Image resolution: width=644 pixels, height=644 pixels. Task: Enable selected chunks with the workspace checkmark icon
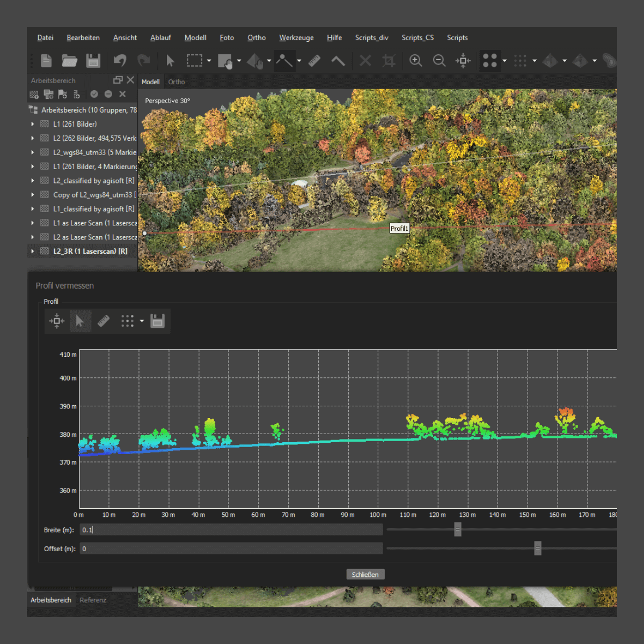(x=94, y=94)
